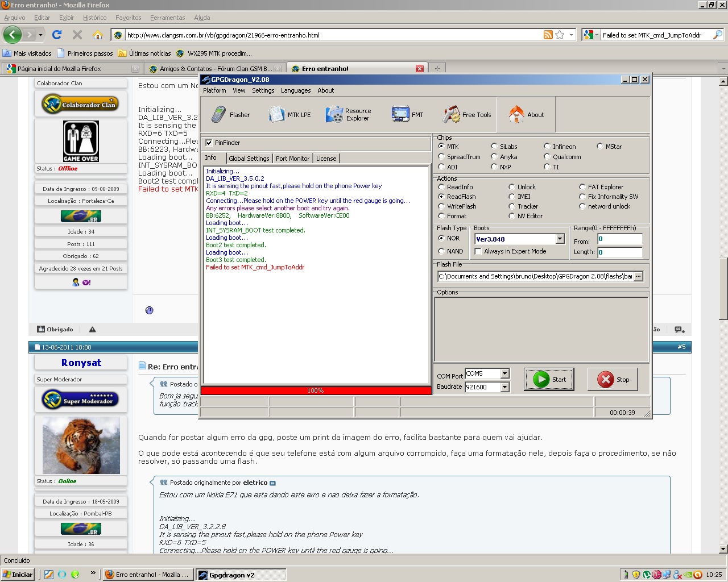The width and height of the screenshot is (728, 582).
Task: Click the red 100% progress bar
Action: (316, 390)
